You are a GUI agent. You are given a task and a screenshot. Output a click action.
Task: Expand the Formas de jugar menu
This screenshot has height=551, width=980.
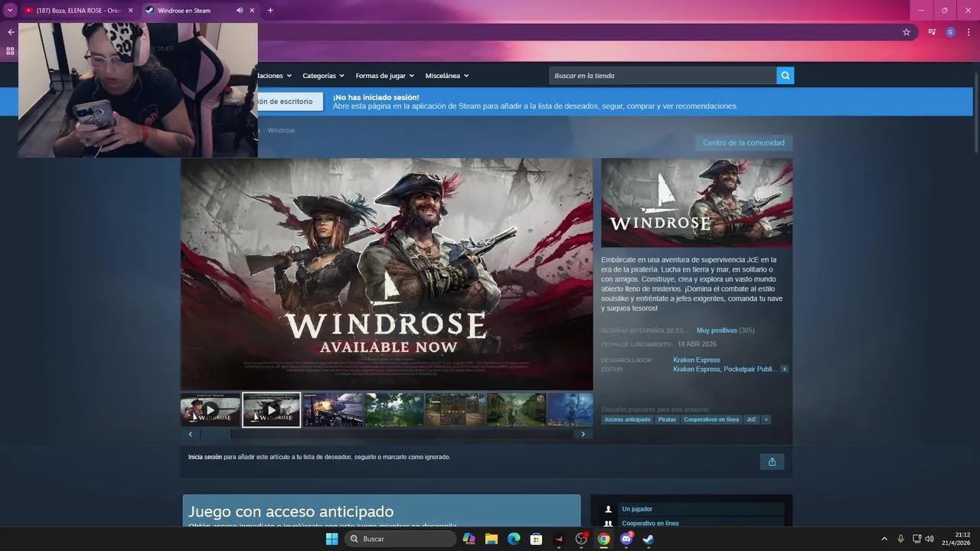(384, 76)
